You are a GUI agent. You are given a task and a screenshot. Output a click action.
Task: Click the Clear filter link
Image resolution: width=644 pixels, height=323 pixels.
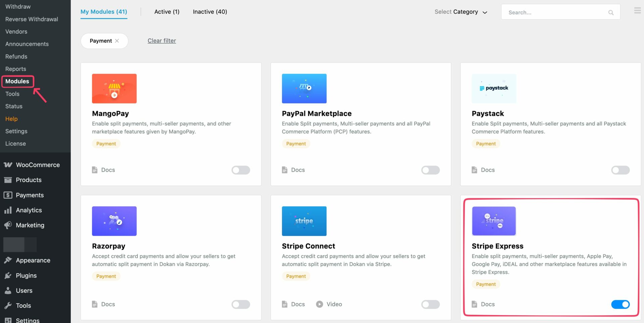[162, 41]
